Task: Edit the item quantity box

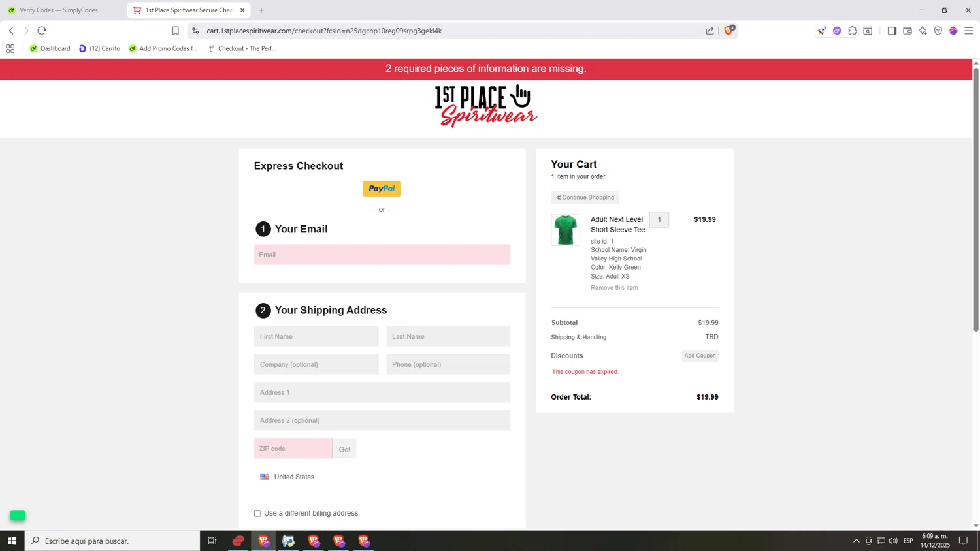Action: [x=659, y=219]
